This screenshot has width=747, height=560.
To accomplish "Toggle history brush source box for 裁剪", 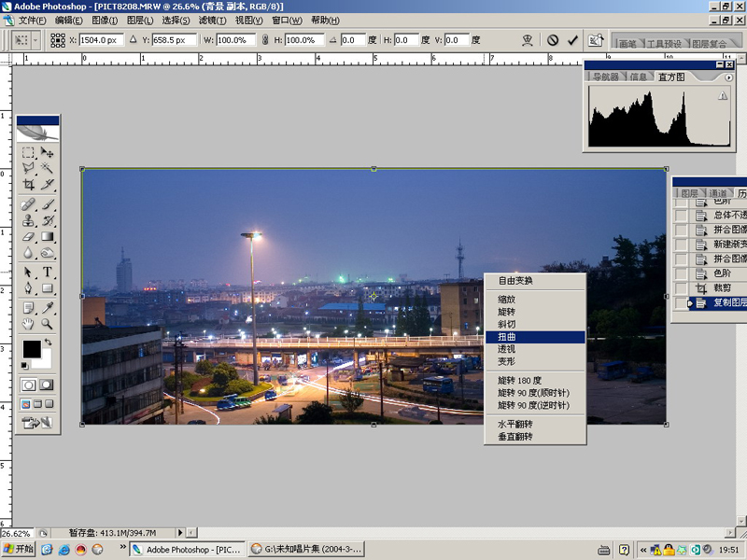I will coord(682,288).
